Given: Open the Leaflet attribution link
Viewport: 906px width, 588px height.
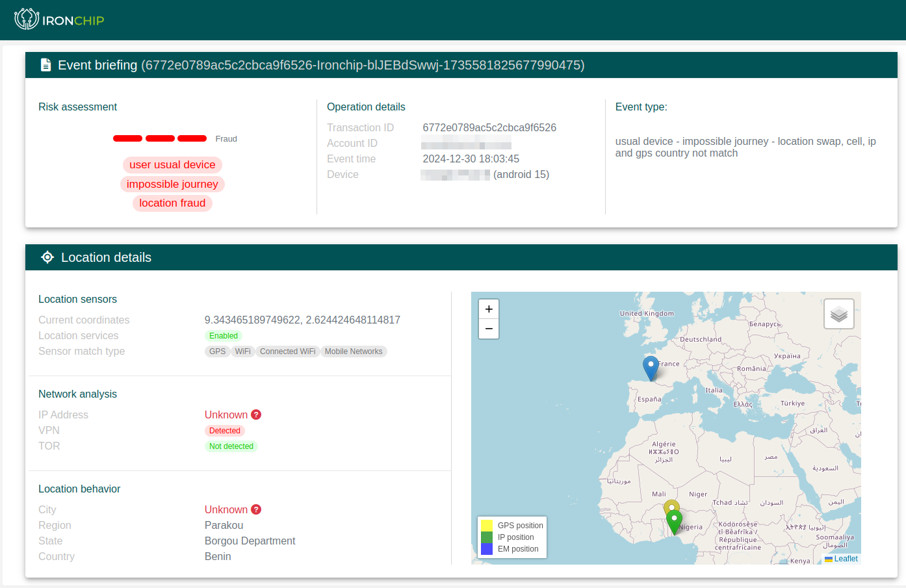Looking at the screenshot, I should 846,559.
